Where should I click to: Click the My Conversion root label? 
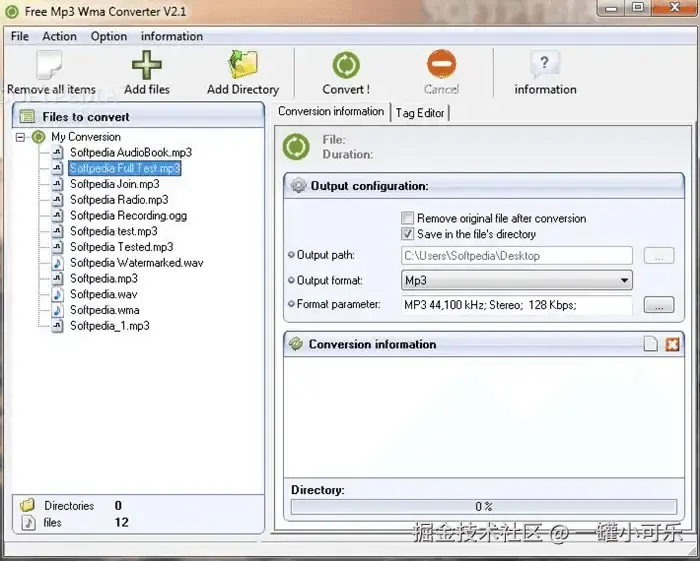tap(86, 137)
